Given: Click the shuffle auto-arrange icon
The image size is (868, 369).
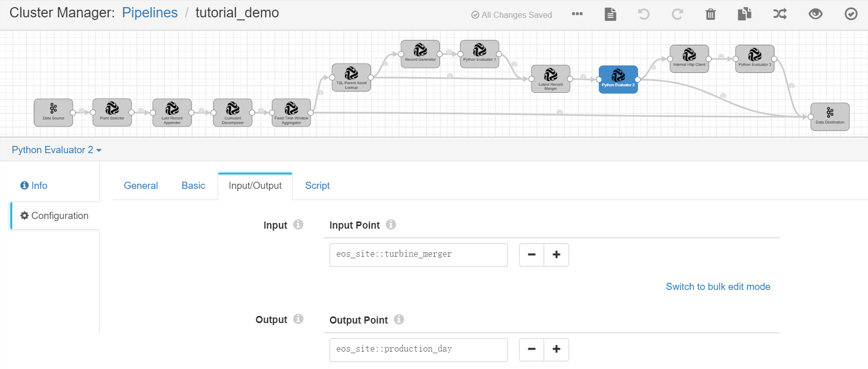Looking at the screenshot, I should click(780, 14).
